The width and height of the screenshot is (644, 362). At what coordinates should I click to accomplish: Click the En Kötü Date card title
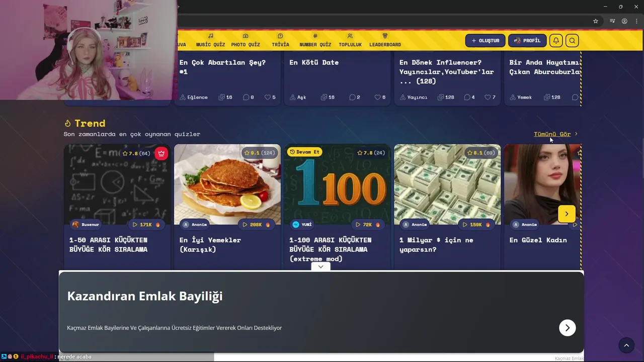tap(314, 62)
